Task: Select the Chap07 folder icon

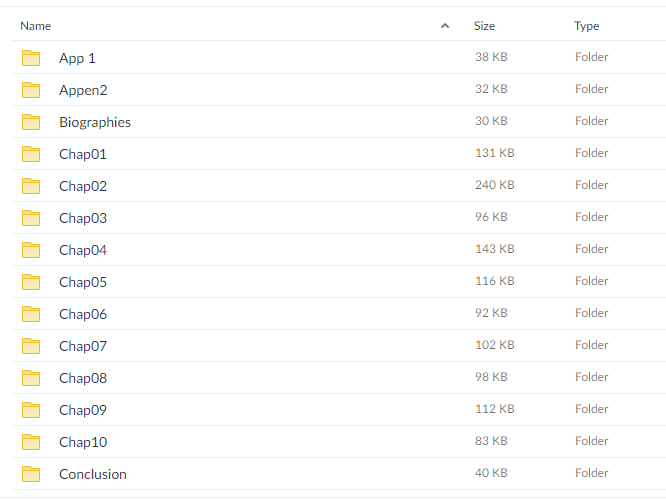Action: click(31, 346)
